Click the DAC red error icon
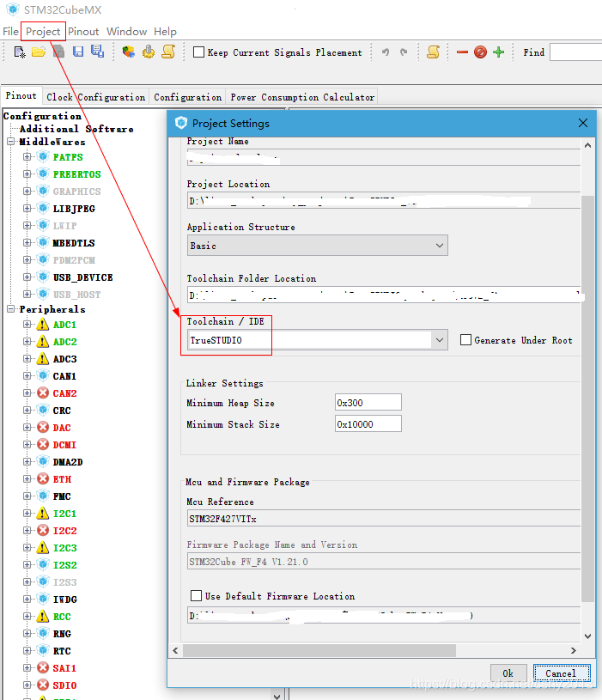The width and height of the screenshot is (602, 700). tap(43, 427)
